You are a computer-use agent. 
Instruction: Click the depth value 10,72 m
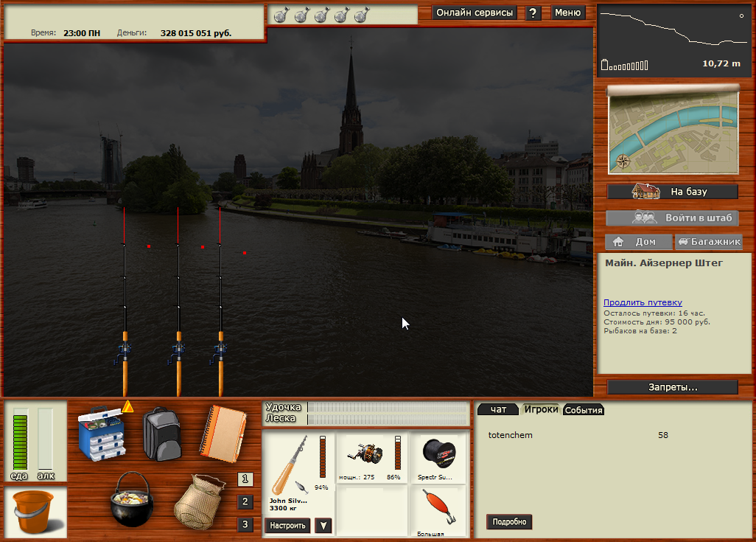[x=721, y=63]
